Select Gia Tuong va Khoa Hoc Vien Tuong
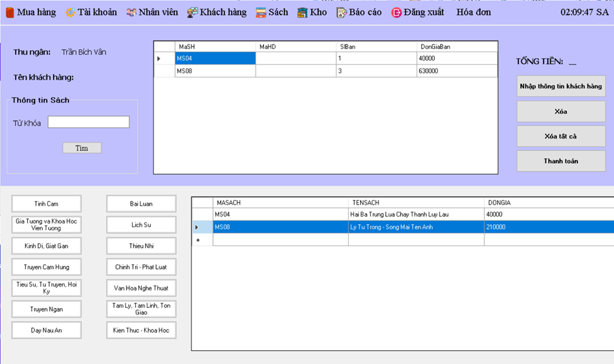 (47, 225)
